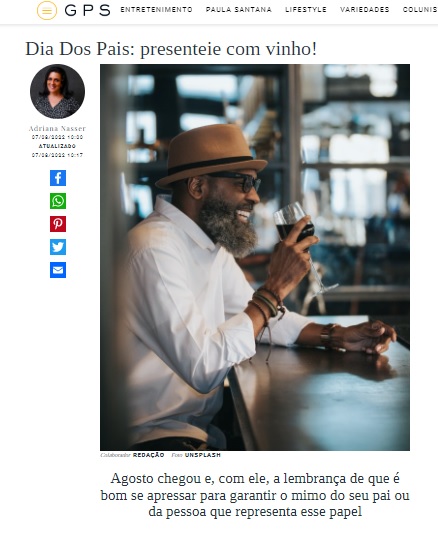Image resolution: width=438 pixels, height=535 pixels.
Task: Click the GPS site logo
Action: click(87, 11)
